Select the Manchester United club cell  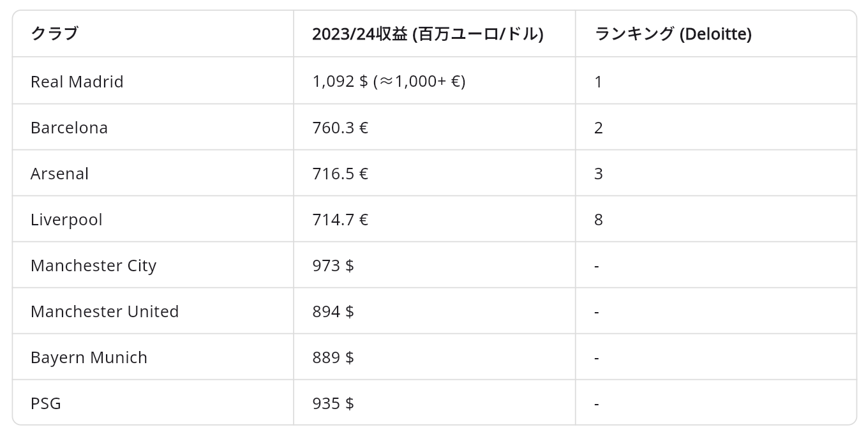(105, 311)
